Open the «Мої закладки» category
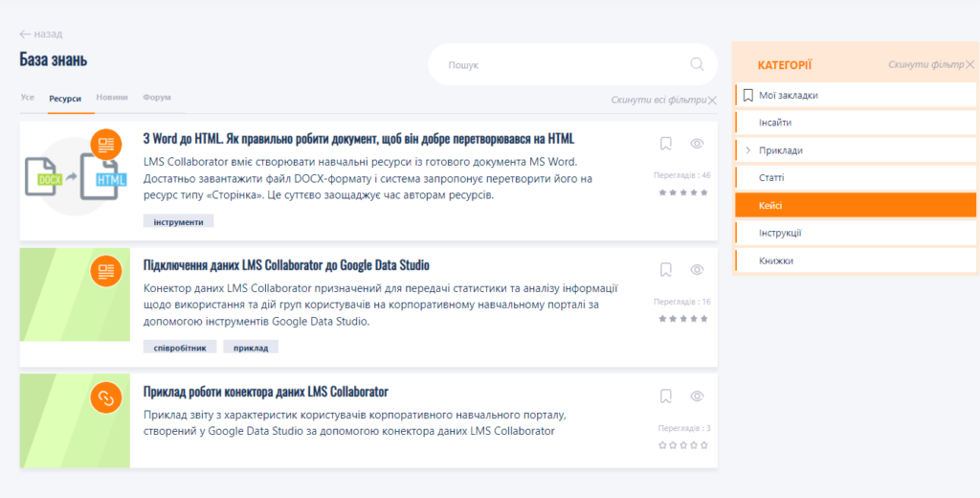Viewport: 980px width, 498px height. (788, 95)
